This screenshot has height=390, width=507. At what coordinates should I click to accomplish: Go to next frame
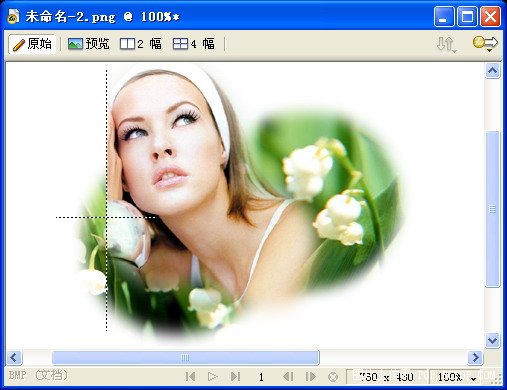tap(310, 377)
